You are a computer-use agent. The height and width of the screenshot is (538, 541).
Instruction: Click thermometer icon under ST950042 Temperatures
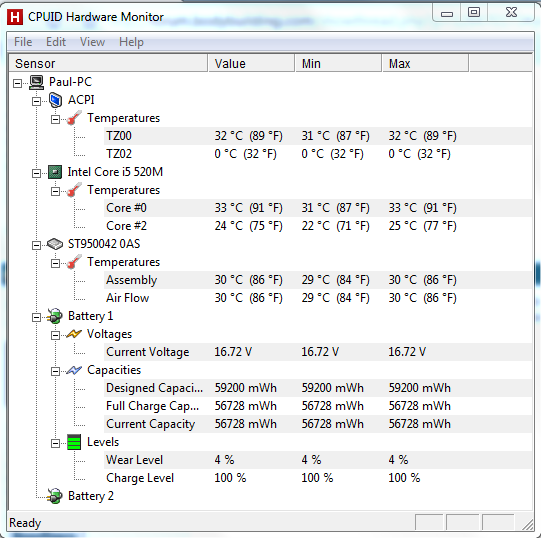[x=74, y=262]
